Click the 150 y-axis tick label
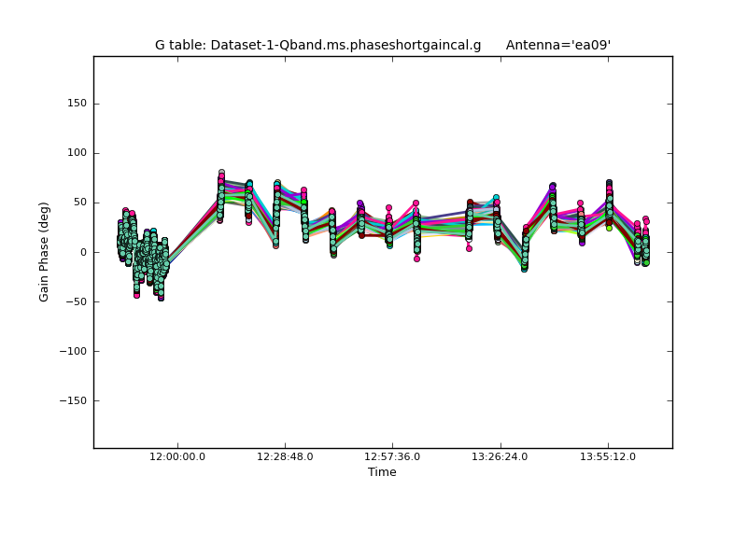 pyautogui.click(x=76, y=104)
